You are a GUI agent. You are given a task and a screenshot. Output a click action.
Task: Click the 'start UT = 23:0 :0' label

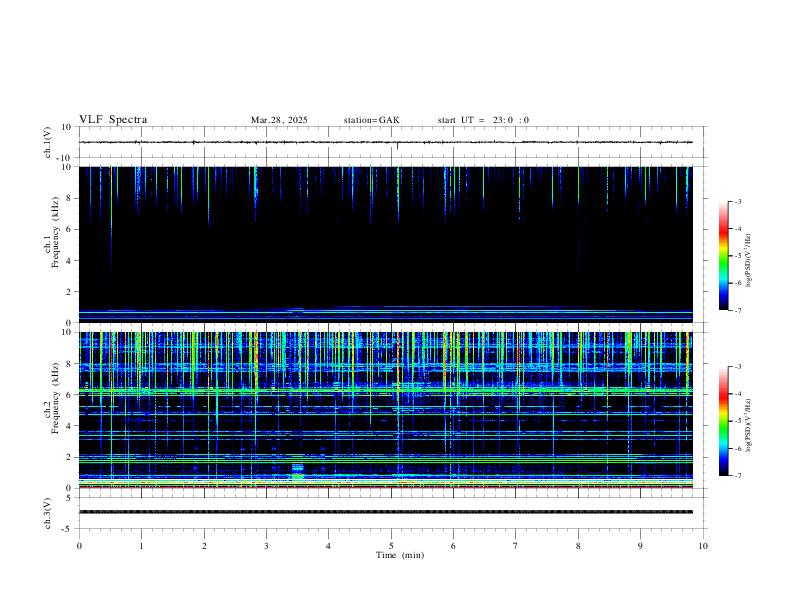click(x=483, y=120)
